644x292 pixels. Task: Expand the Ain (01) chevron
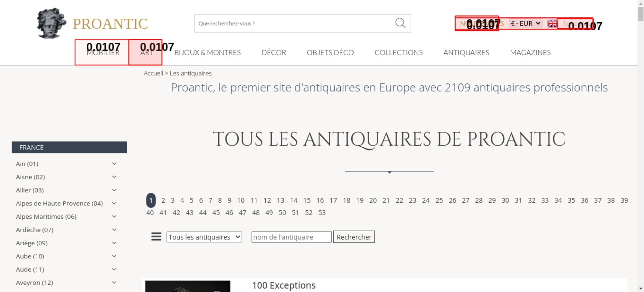114,164
